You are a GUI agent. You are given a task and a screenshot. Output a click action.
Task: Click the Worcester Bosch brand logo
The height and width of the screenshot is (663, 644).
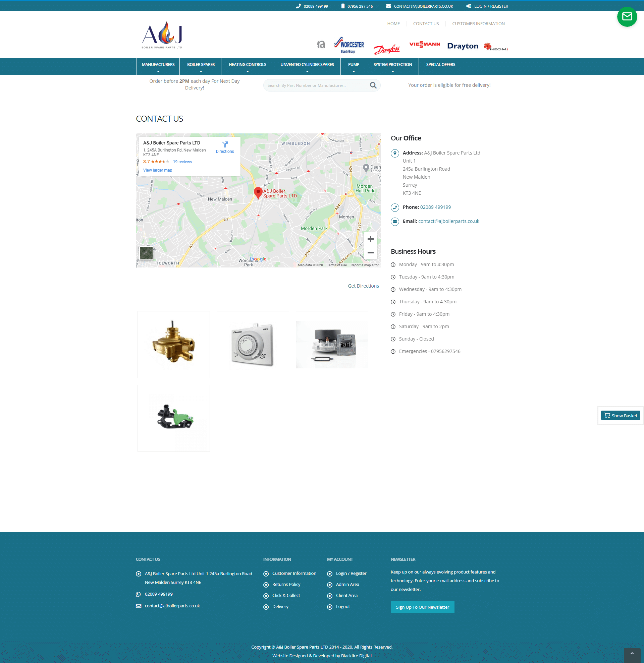[349, 45]
